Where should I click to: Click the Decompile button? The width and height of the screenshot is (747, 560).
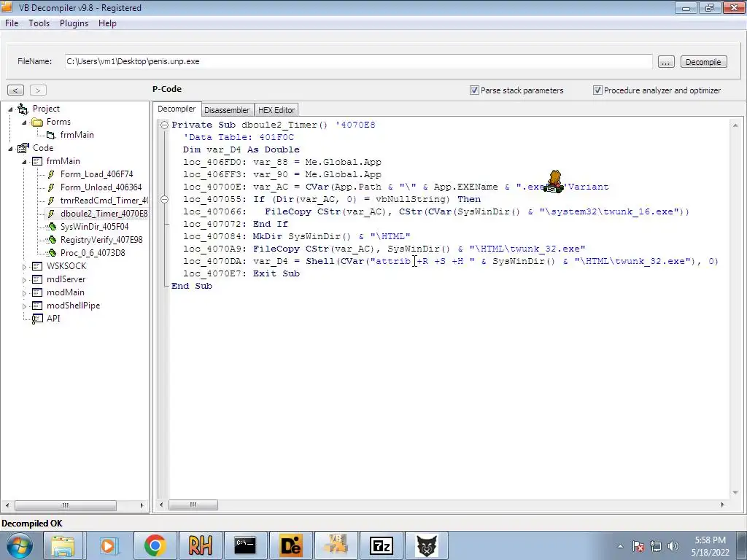[703, 62]
